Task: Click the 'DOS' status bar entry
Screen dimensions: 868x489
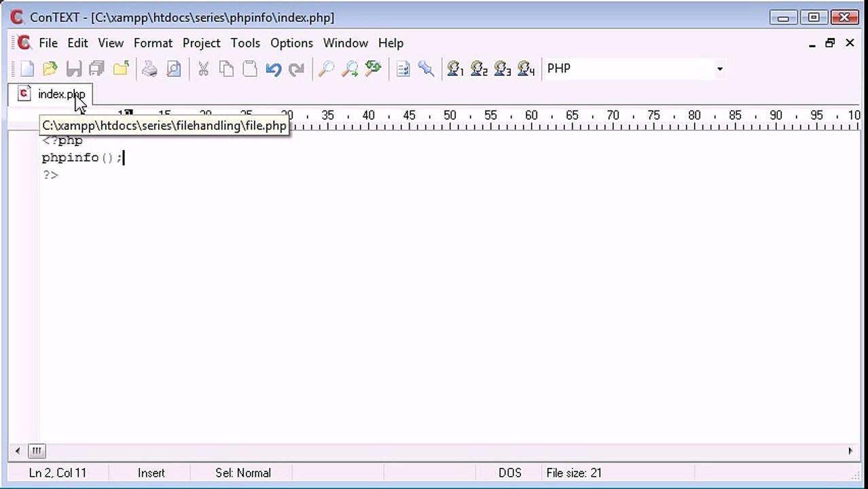Action: click(x=509, y=473)
